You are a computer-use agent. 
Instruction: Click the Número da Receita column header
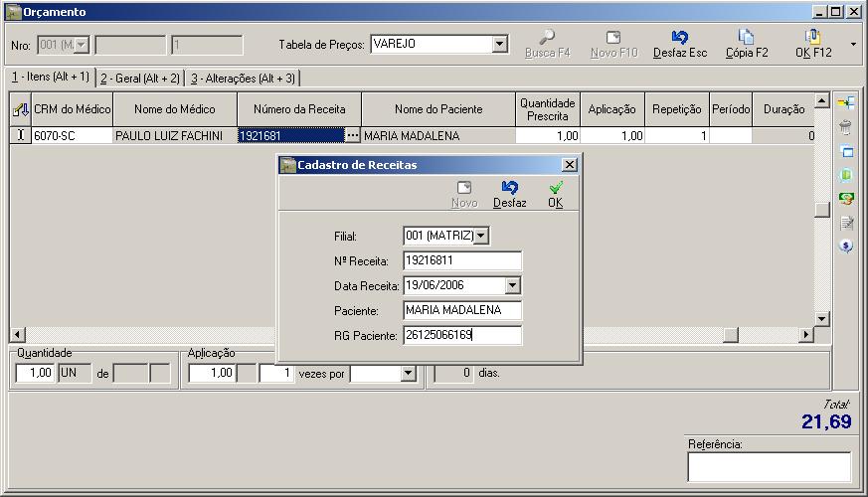pyautogui.click(x=299, y=109)
